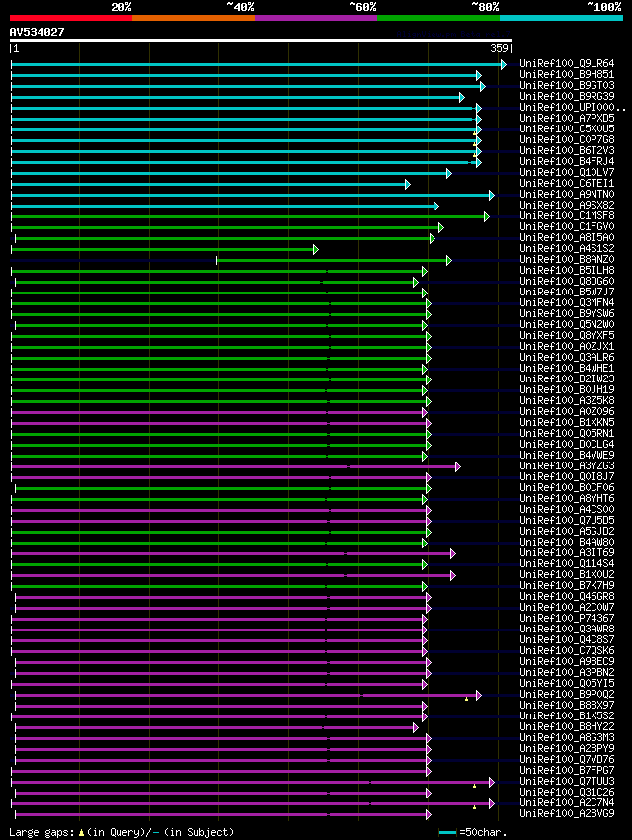Click the yellow gap marker under UniRef100_C5X0U5
This screenshot has width=632, height=840.
pyautogui.click(x=474, y=133)
